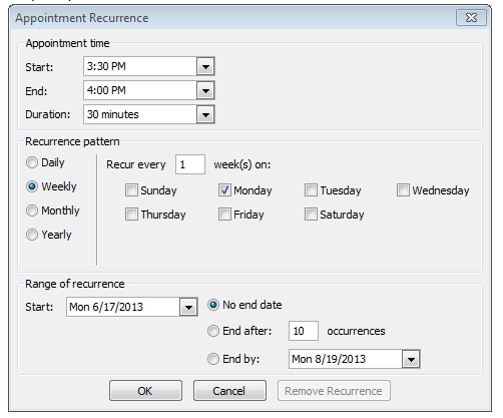503x418 pixels.
Task: Enable the Saturday checkbox
Action: (311, 214)
